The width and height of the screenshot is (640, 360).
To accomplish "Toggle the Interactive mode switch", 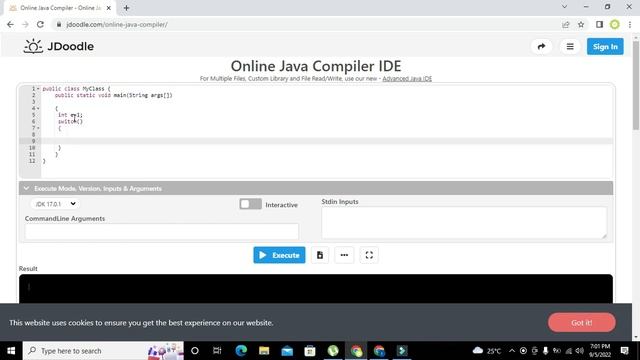I will (250, 204).
